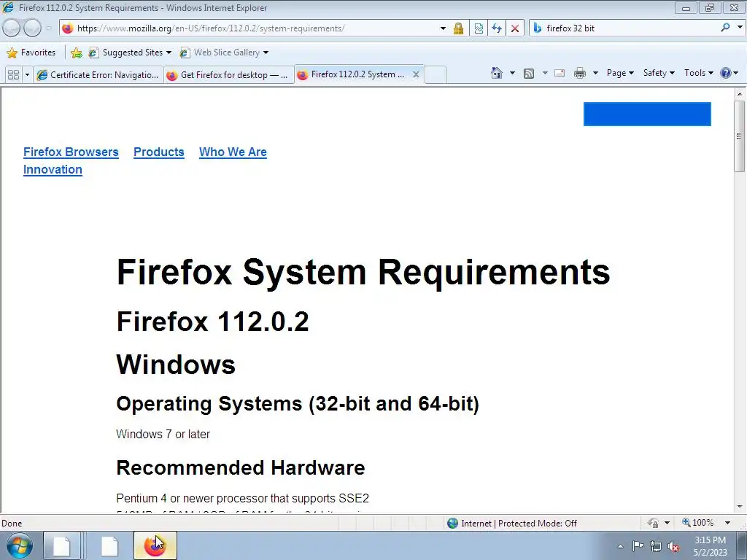The width and height of the screenshot is (747, 560).
Task: Open Firefox Browsers link
Action: (x=71, y=152)
